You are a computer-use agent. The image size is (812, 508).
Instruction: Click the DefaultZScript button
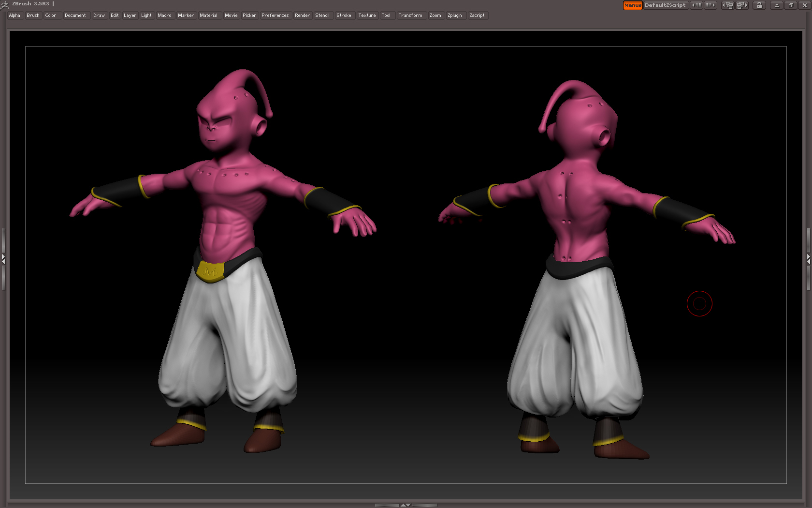666,5
